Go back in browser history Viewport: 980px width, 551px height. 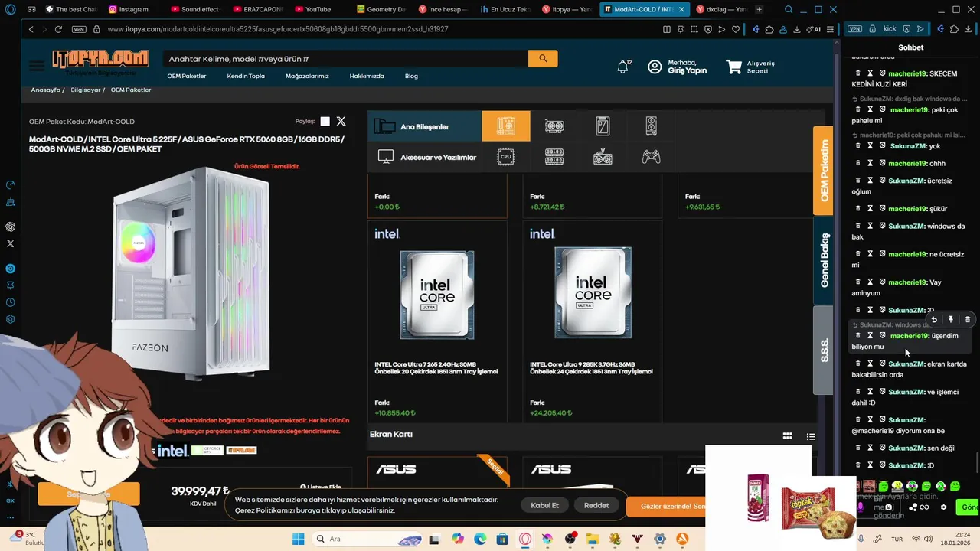(31, 29)
